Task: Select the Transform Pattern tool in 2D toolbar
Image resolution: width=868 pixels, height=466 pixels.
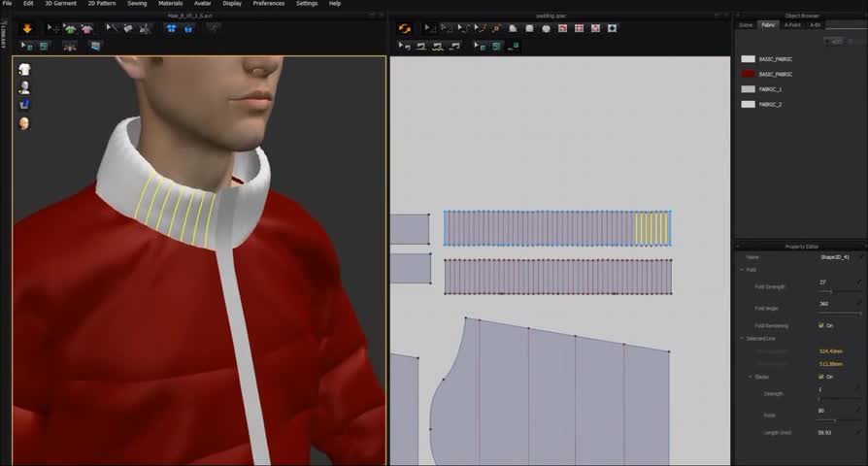Action: point(429,28)
